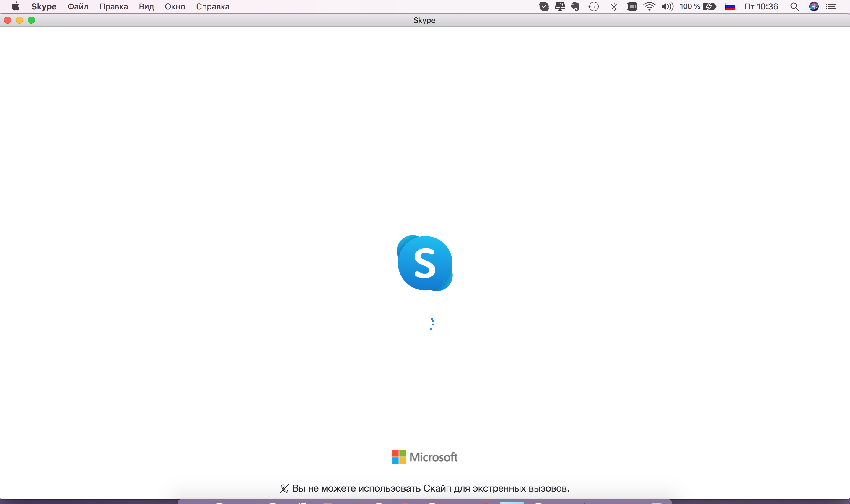Activate the Siri icon
850x504 pixels.
(x=814, y=6)
